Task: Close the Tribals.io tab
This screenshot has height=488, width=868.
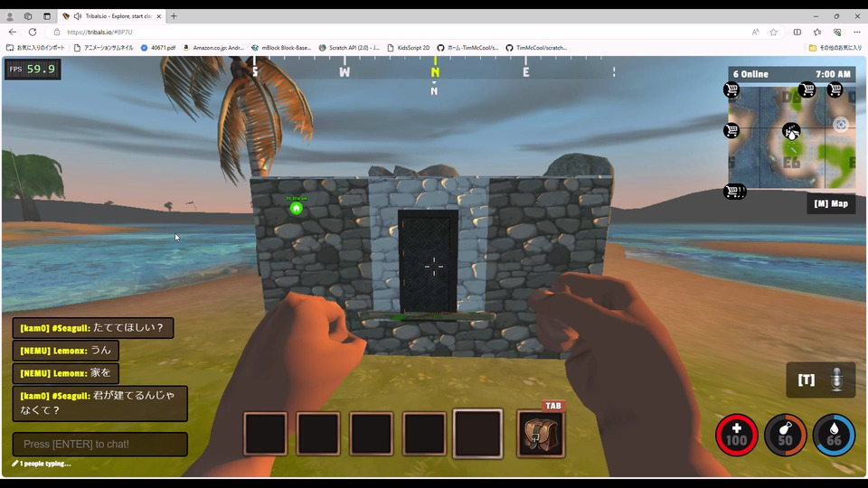Action: 159,16
